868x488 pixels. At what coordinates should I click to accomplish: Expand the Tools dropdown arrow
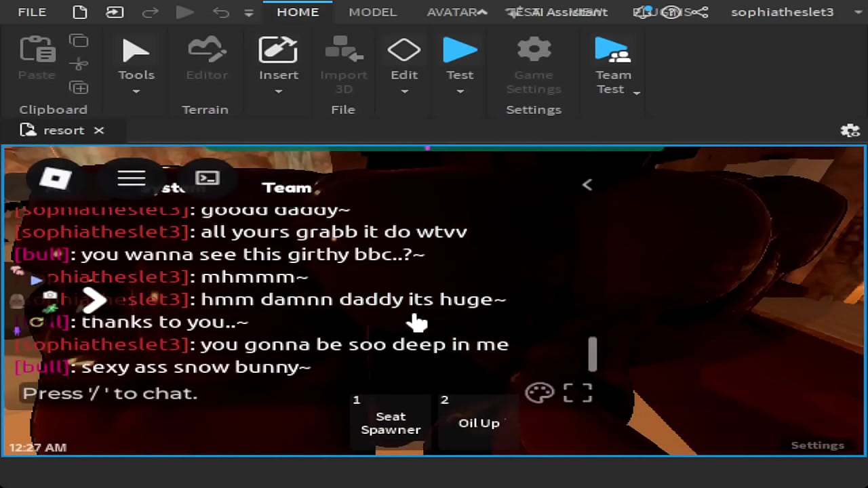click(x=136, y=91)
